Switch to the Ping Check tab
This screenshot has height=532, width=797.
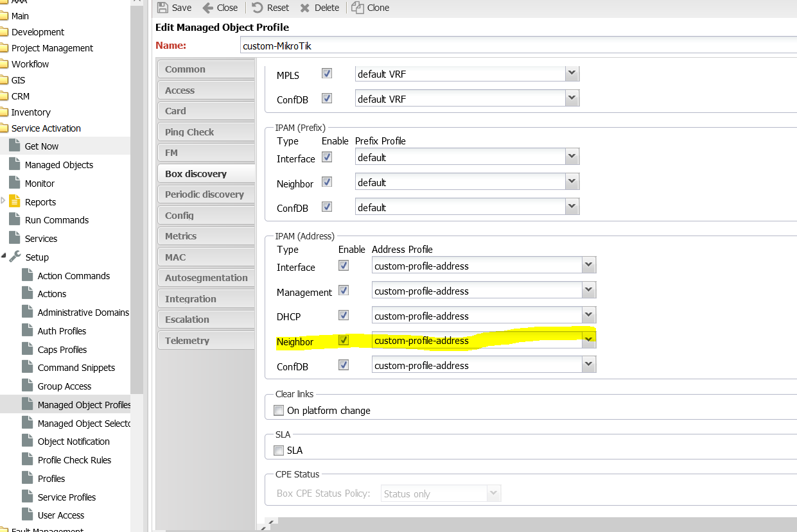pyautogui.click(x=206, y=132)
